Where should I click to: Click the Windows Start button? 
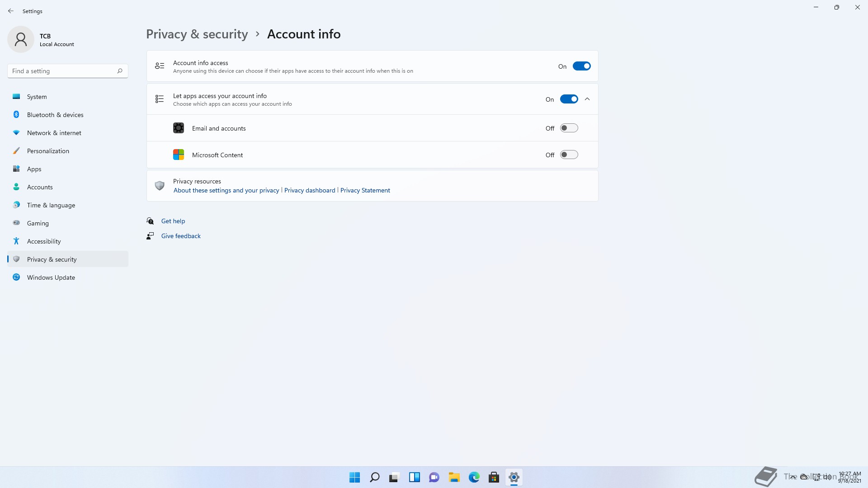coord(354,477)
